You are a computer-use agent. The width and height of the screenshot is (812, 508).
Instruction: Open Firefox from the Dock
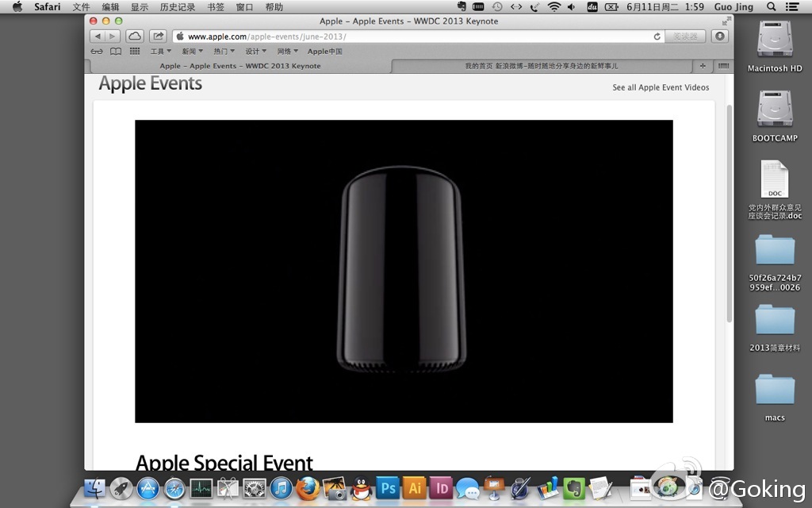tap(308, 488)
